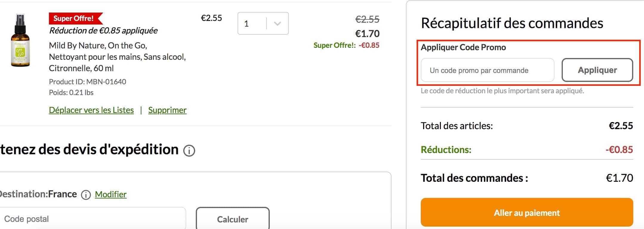Click the Super Offre! red badge

point(76,18)
